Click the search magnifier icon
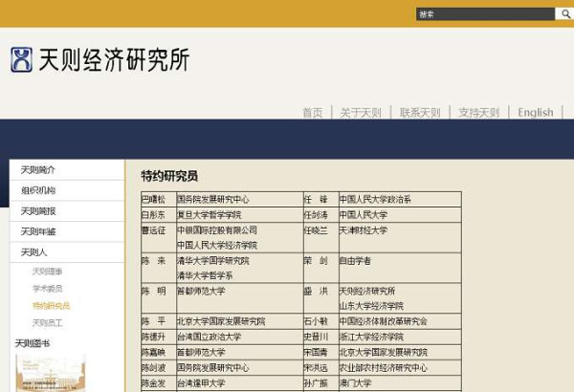The height and width of the screenshot is (392, 574). click(565, 14)
